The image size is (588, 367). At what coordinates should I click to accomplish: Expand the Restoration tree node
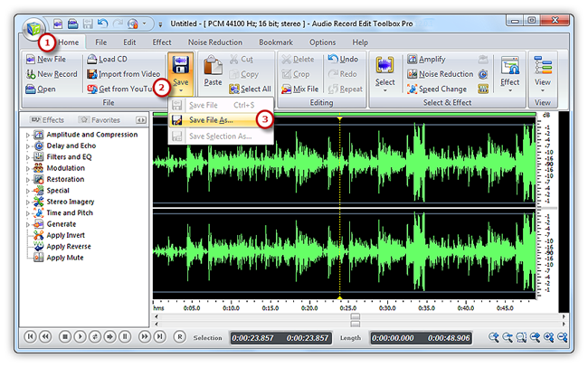pos(27,180)
